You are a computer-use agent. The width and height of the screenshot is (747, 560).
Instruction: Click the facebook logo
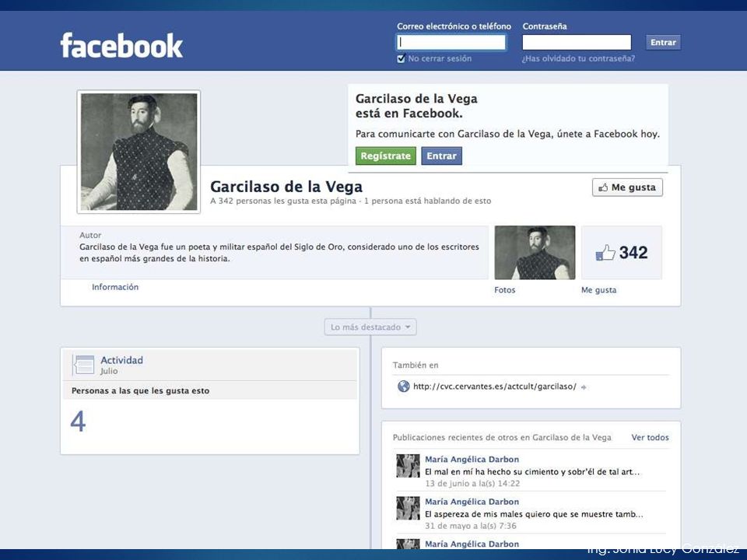pos(121,46)
